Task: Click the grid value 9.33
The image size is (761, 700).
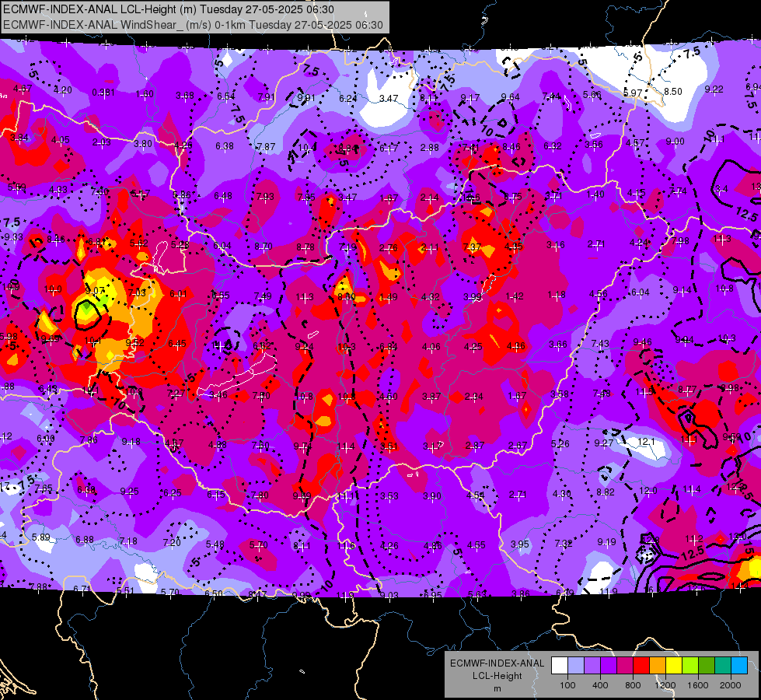Action: (x=13, y=237)
